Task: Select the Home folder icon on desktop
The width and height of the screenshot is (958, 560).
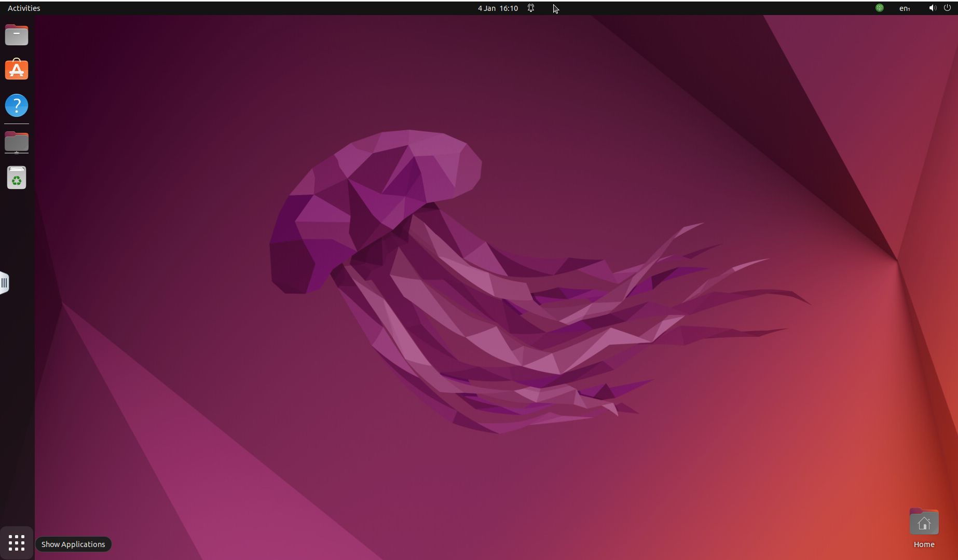Action: [x=924, y=522]
